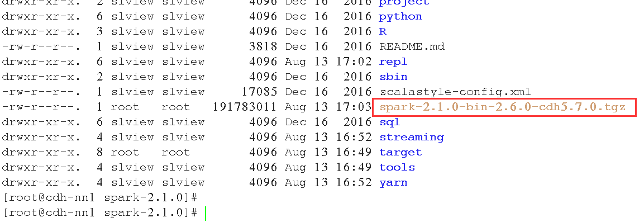The width and height of the screenshot is (644, 222).
Task: Click the 17:03 timestamp of the tgz file
Action: (x=354, y=107)
